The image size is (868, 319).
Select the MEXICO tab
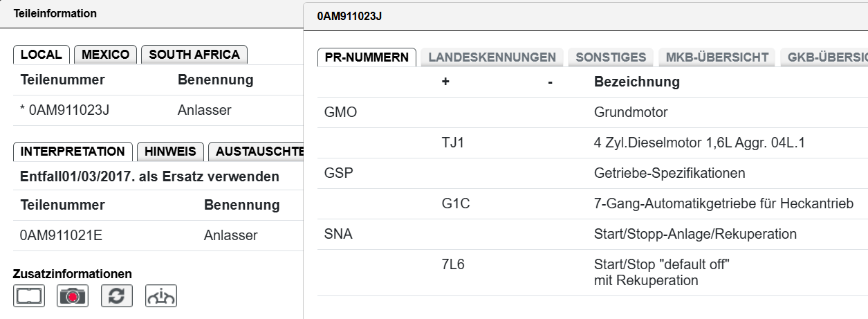pos(106,55)
